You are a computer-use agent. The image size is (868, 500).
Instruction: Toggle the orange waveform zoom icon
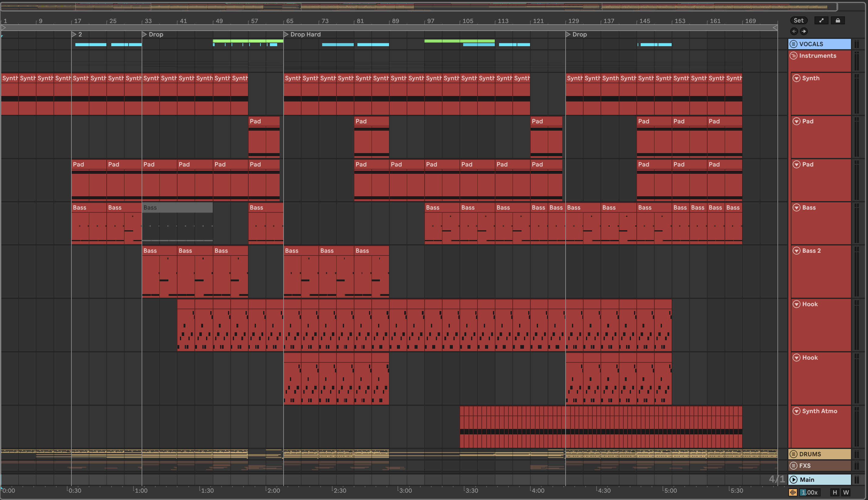[x=793, y=492]
